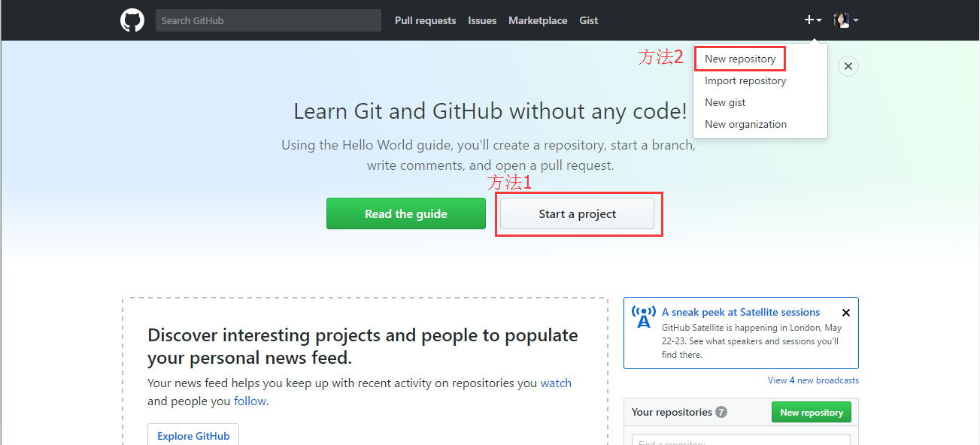Click the repositories count badge 7
The width and height of the screenshot is (980, 445).
click(721, 412)
